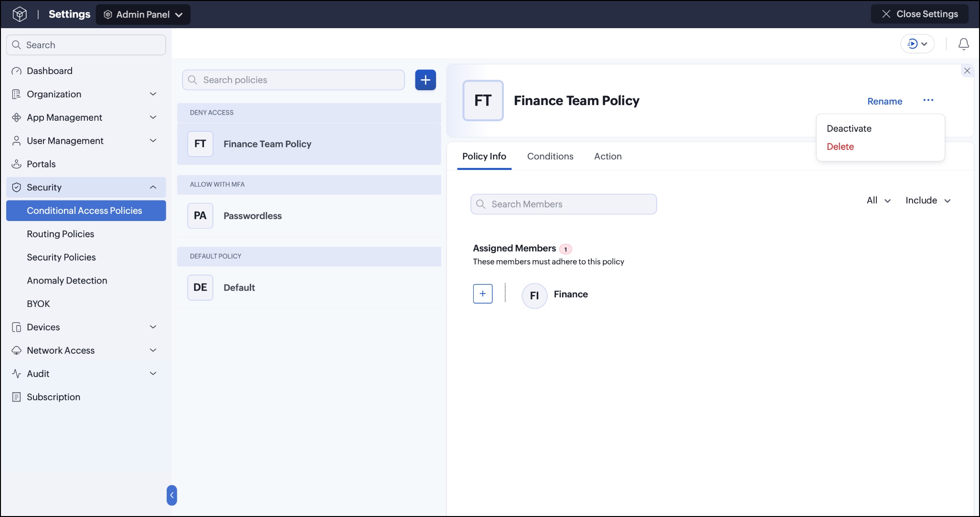Click the App Management icon

pyautogui.click(x=16, y=117)
